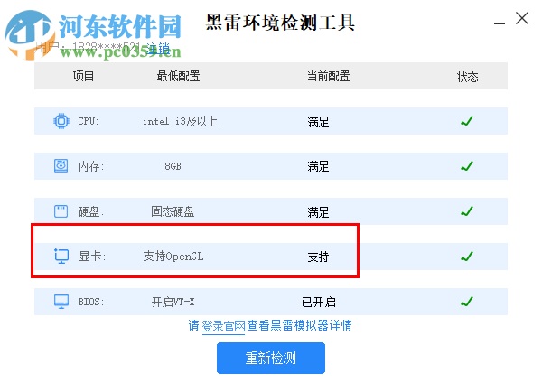
Task: Click the '固态硬盘' requirement text
Action: click(x=173, y=211)
